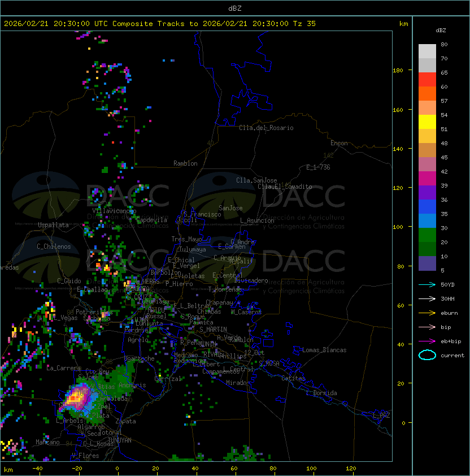Click the slate purple 10-5 dBZ swatch
The width and height of the screenshot is (470, 476).
[x=427, y=263]
